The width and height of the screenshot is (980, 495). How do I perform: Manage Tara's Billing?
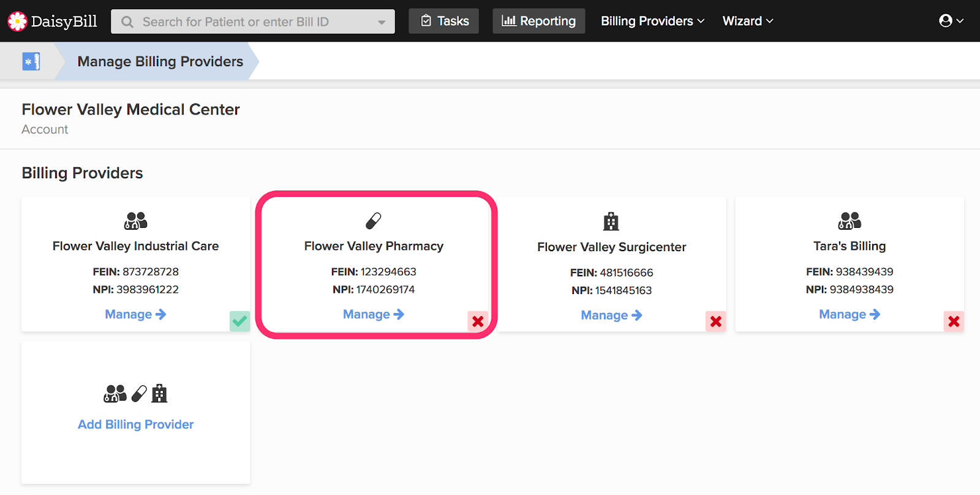click(x=850, y=314)
